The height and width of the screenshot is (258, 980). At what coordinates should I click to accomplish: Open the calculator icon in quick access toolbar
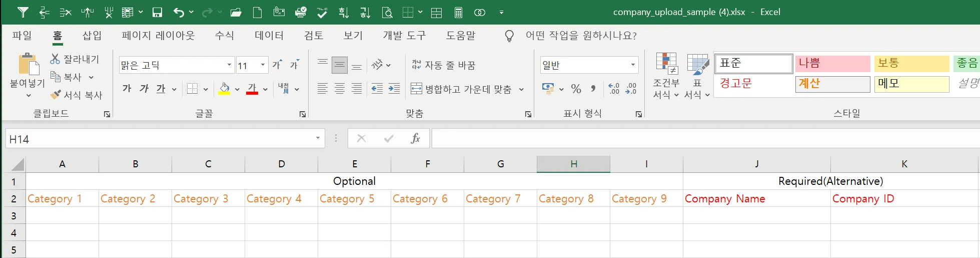(x=458, y=13)
